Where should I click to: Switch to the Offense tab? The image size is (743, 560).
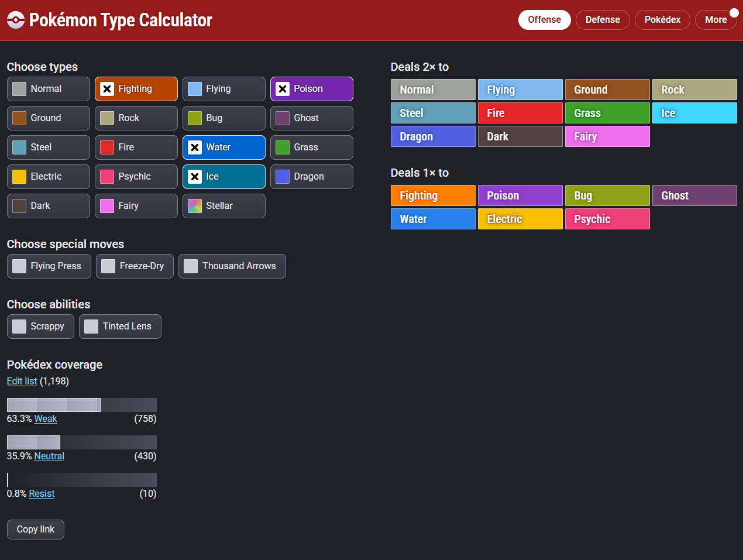pyautogui.click(x=545, y=20)
